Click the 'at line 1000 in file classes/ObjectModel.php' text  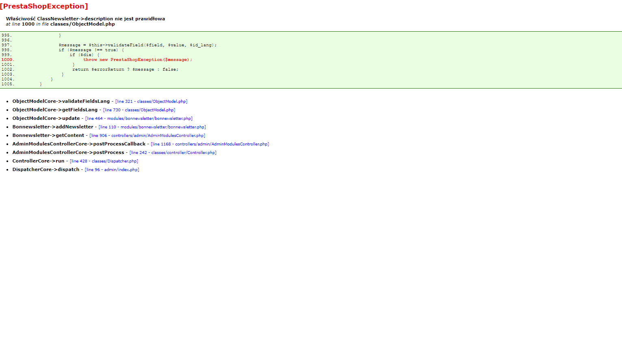(61, 24)
